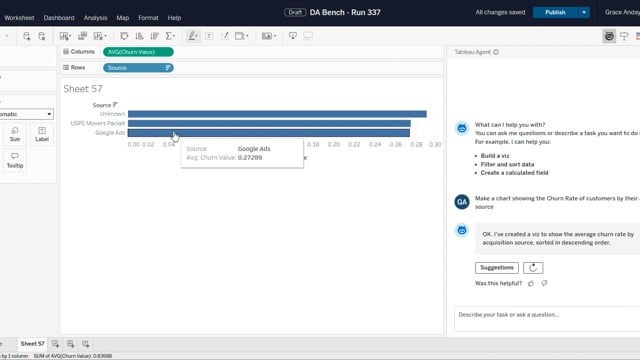Click the swap rows and columns icon
640x360 pixels.
(124, 36)
